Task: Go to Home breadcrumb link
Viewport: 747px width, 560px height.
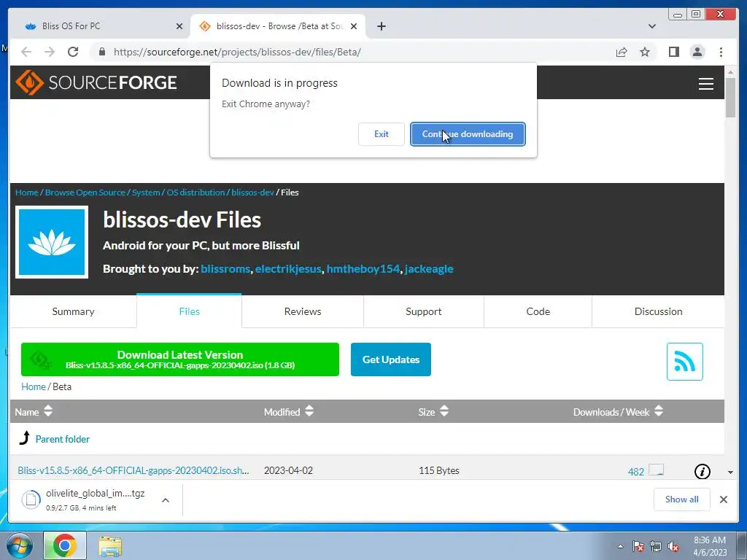Action: (27, 192)
